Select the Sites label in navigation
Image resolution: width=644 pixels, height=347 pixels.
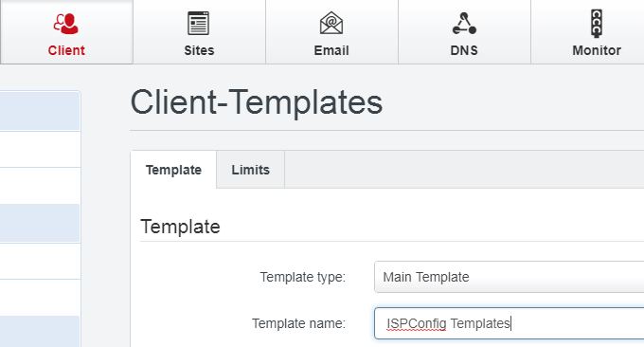coord(199,50)
